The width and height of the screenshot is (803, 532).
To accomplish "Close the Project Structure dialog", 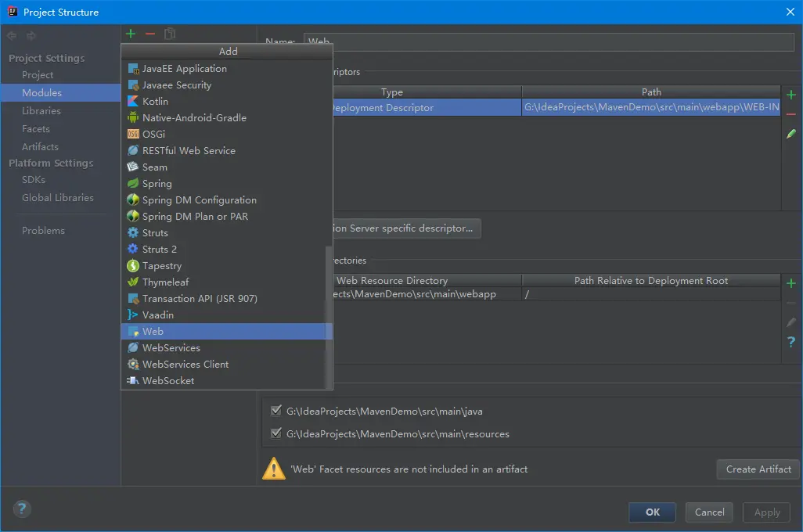I will (790, 12).
